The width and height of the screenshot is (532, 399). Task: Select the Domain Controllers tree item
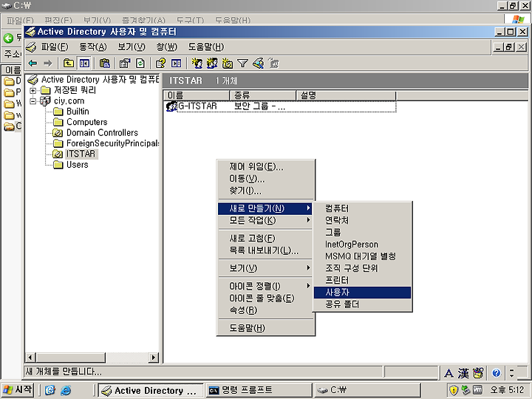102,133
